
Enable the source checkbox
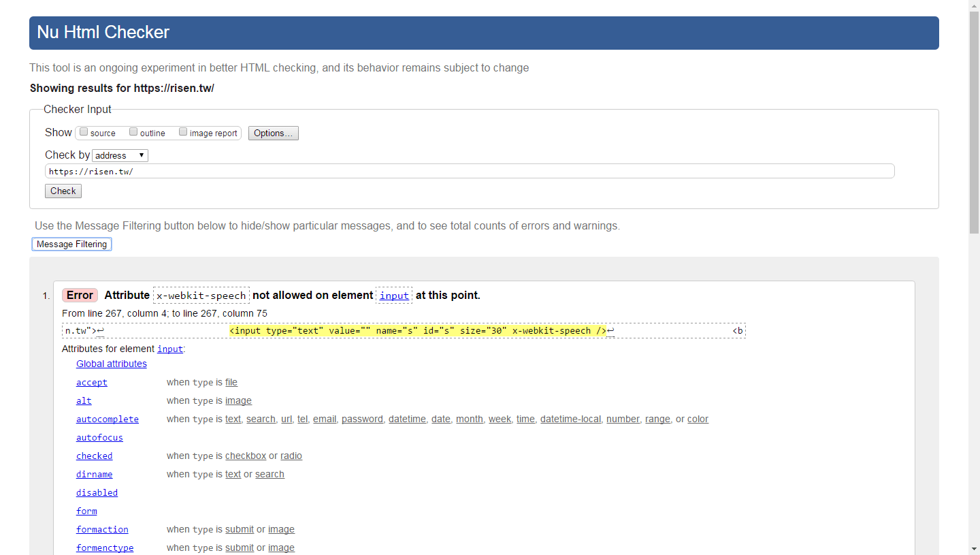click(84, 132)
